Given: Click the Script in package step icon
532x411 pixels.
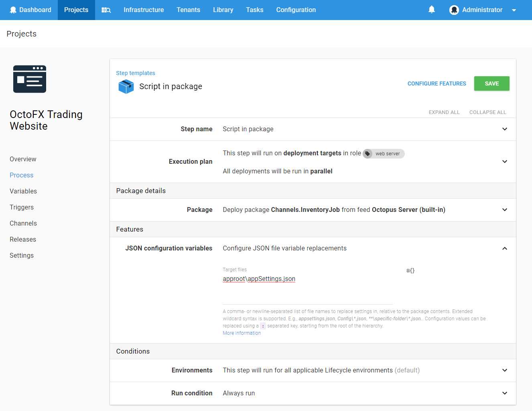Looking at the screenshot, I should [126, 86].
